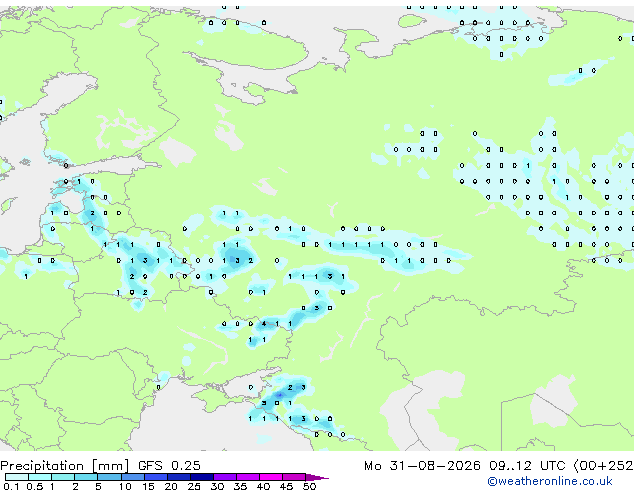Click the date 'Mo 31-08-2026'
The height and width of the screenshot is (490, 634).
pyautogui.click(x=422, y=466)
